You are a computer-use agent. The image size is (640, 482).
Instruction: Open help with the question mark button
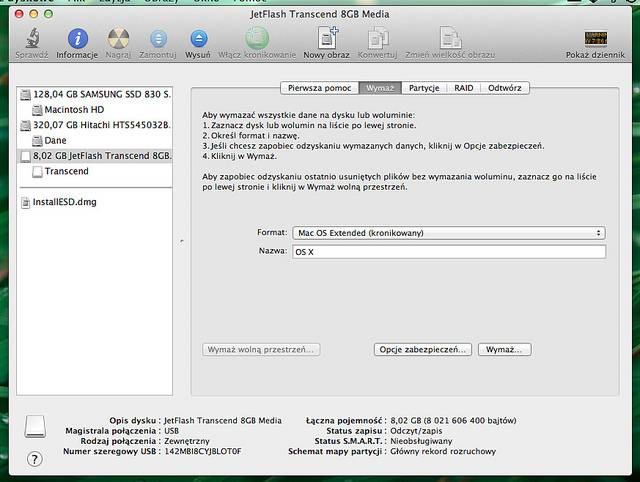pyautogui.click(x=35, y=459)
